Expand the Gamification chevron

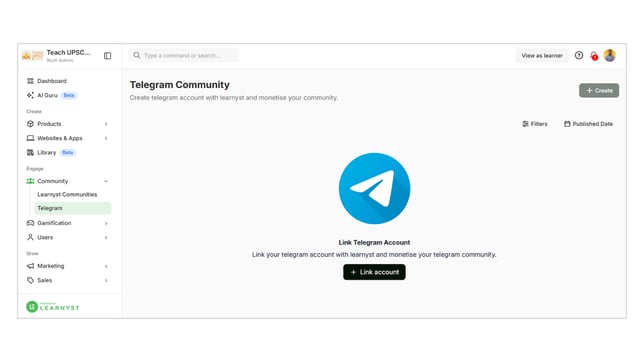pyautogui.click(x=106, y=224)
